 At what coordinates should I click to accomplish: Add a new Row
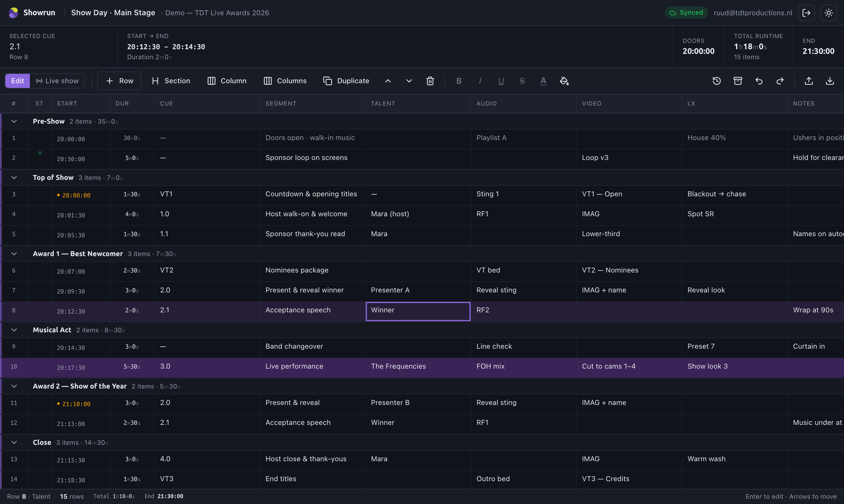tap(119, 81)
